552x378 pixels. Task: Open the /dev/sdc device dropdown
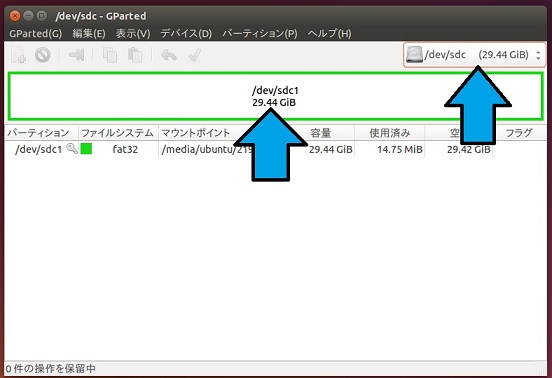tap(474, 55)
